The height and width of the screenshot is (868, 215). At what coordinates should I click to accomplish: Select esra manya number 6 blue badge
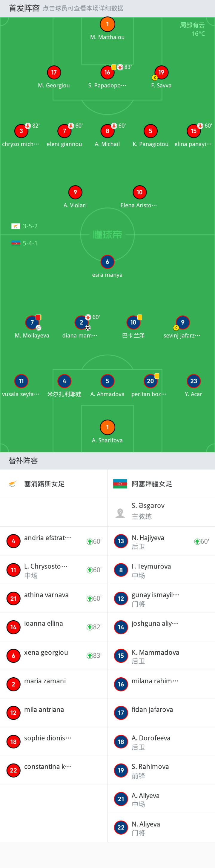pos(107,262)
